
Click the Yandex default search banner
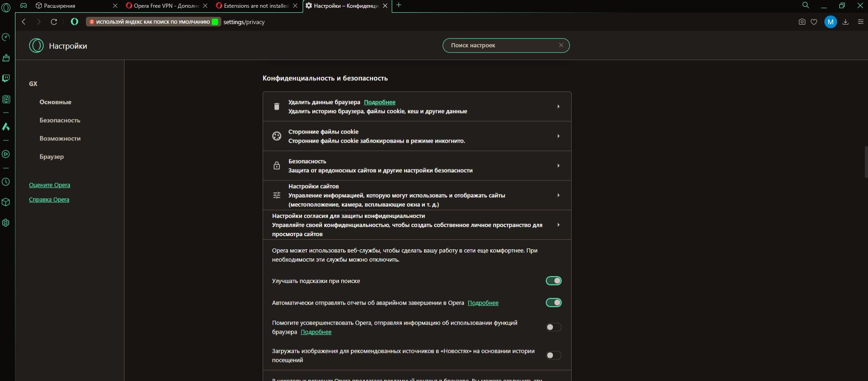coord(153,22)
